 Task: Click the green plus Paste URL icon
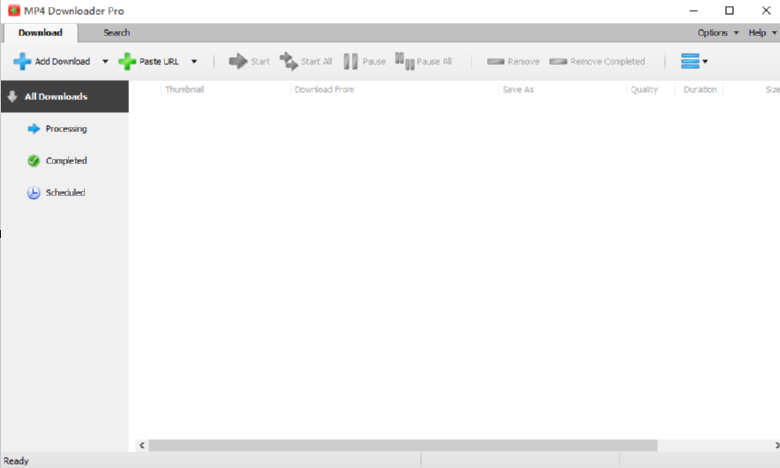127,61
